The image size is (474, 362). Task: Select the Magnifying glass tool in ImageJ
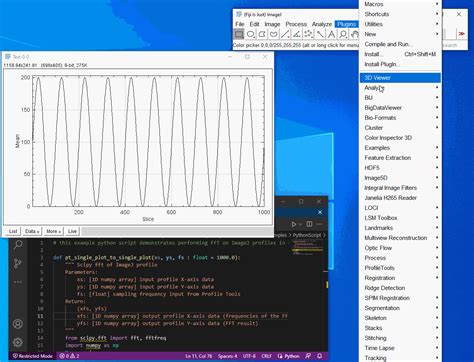(343, 34)
